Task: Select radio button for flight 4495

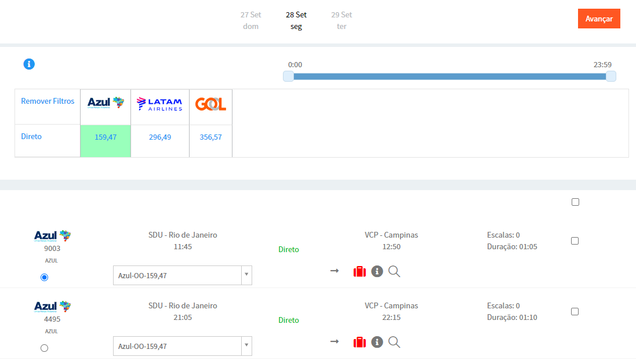Action: (x=44, y=348)
